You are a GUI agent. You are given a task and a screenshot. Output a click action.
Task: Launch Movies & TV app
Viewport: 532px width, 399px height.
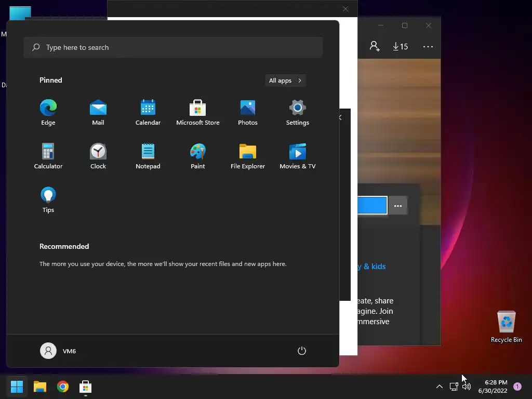pos(298,156)
